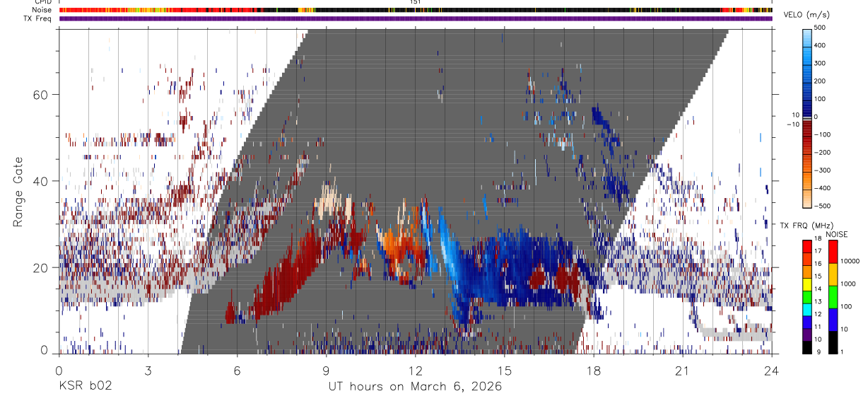Click the Noise row label at top left
Image resolution: width=868 pixels, height=401 pixels.
click(42, 10)
